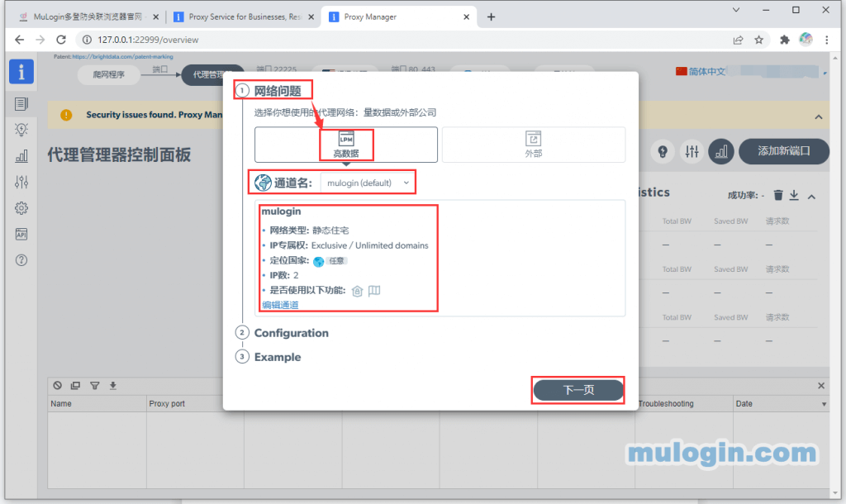This screenshot has width=846, height=504.
Task: Select the 外部 external network option
Action: 533,145
